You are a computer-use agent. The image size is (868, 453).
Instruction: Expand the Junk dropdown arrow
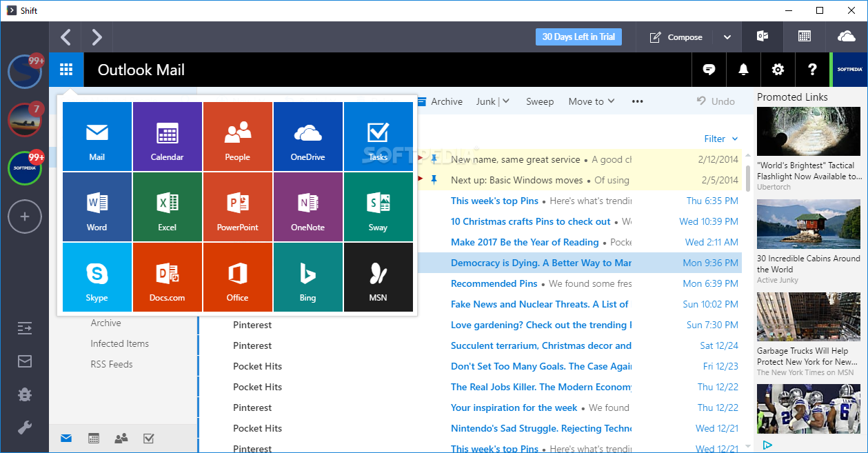[506, 101]
